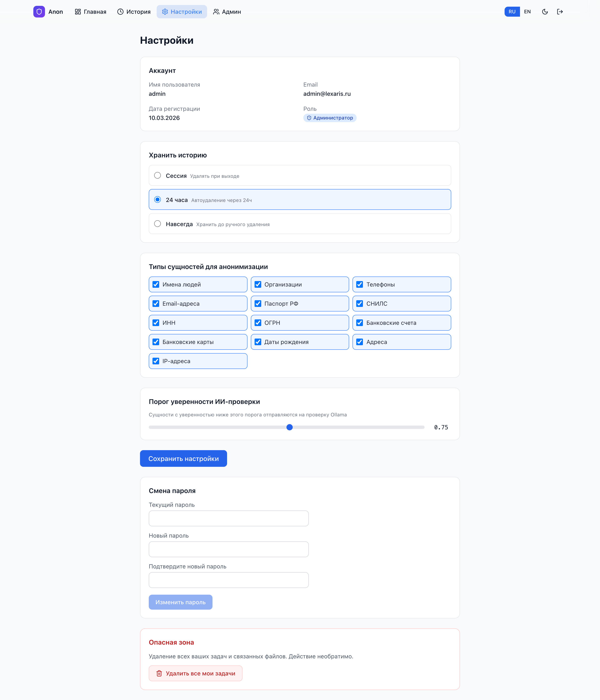Uncheck the Имена людей checkbox
Screen dimensions: 600x700
point(156,284)
